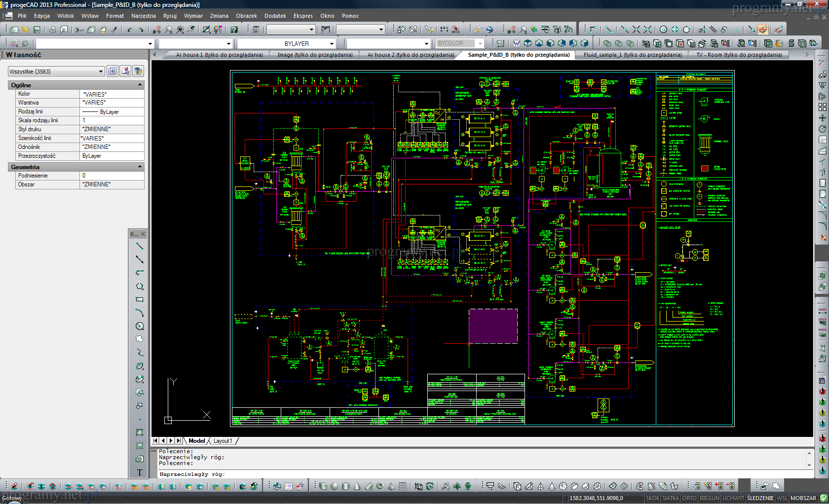This screenshot has width=829, height=504.
Task: Click the Undo arrow icon
Action: (130, 30)
